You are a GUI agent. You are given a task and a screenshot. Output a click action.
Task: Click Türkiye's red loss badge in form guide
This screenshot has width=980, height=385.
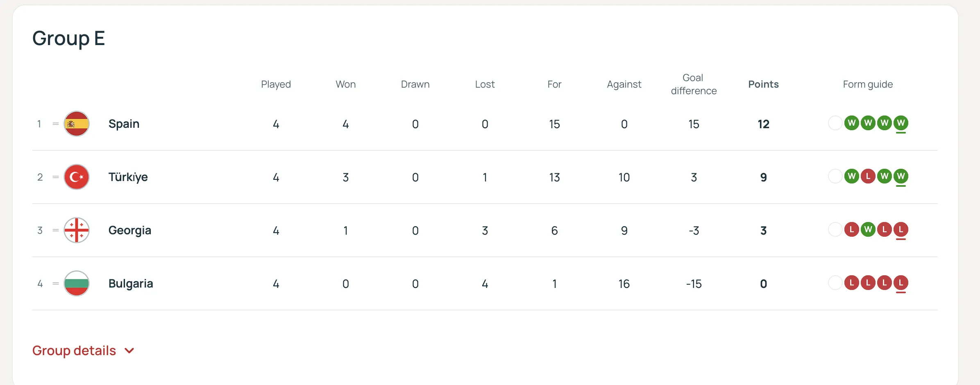(868, 177)
